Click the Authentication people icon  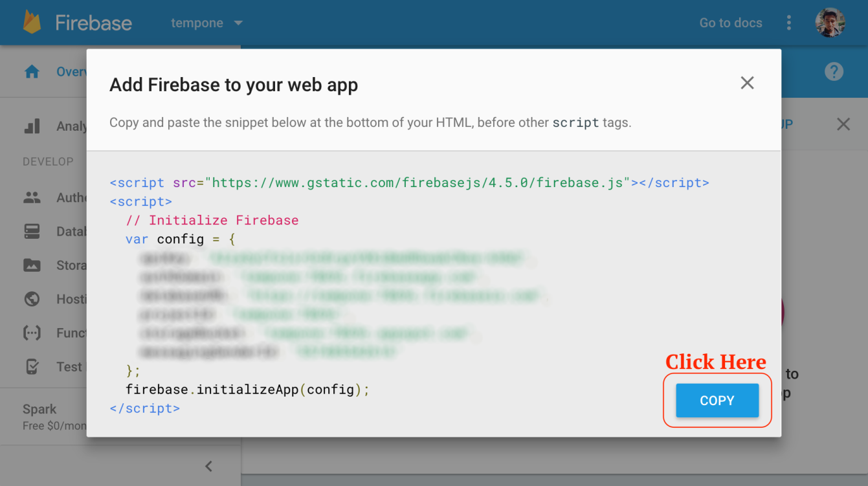tap(32, 197)
